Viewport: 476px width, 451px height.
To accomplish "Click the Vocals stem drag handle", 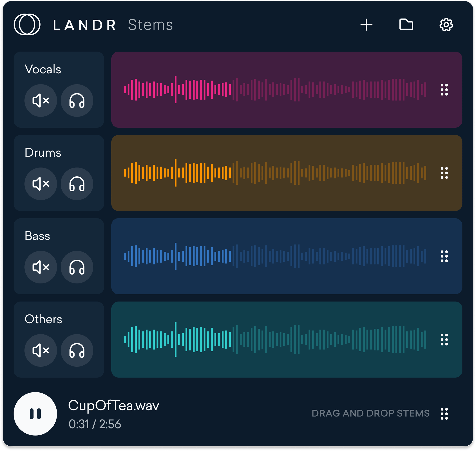I will click(x=444, y=90).
